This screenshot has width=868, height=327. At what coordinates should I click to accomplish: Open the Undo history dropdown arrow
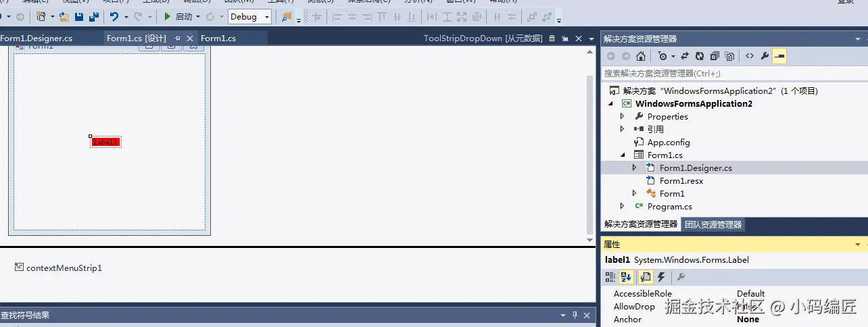(126, 17)
